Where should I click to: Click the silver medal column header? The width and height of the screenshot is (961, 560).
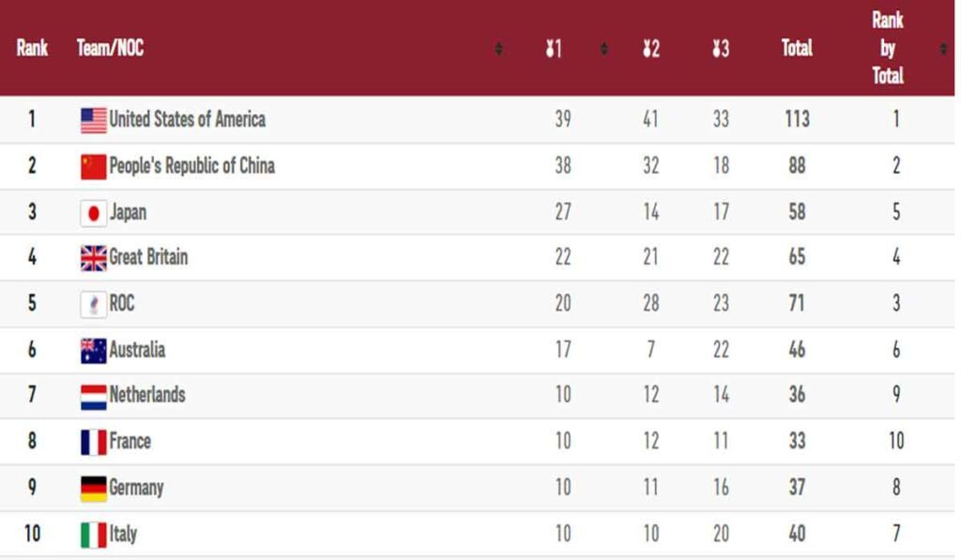(x=651, y=49)
